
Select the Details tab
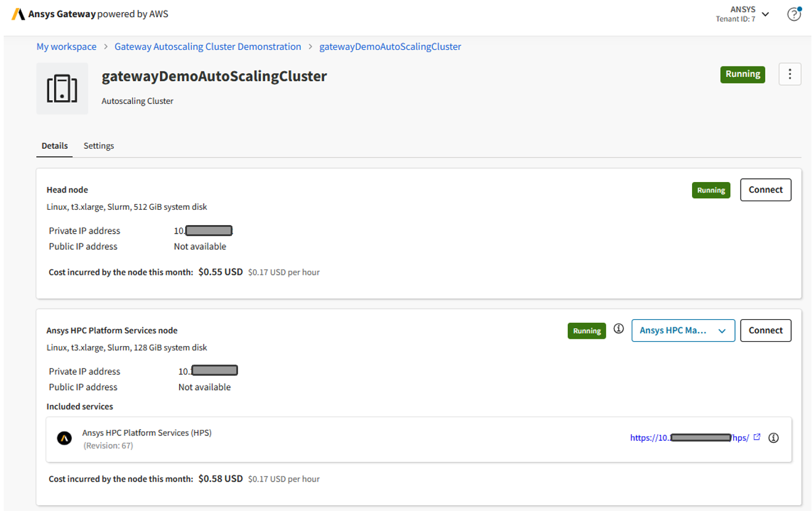54,146
